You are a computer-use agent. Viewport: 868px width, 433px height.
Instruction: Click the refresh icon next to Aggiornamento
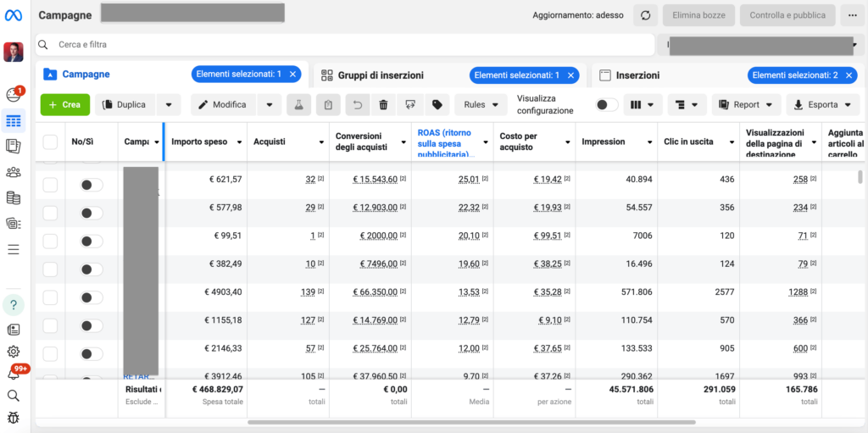pyautogui.click(x=645, y=15)
